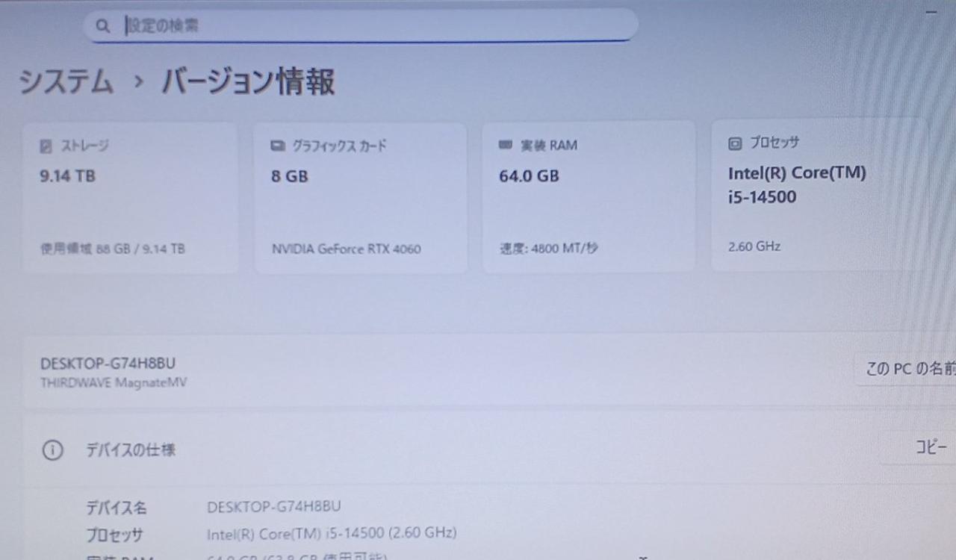Click the ストレージ storage icon
This screenshot has height=560, width=956.
point(46,146)
